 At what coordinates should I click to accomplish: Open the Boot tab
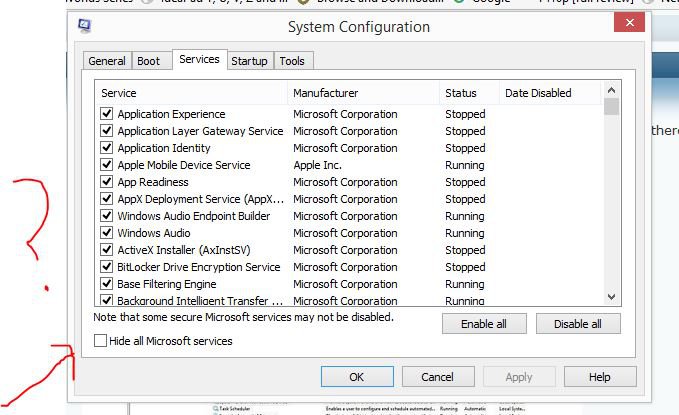[149, 61]
